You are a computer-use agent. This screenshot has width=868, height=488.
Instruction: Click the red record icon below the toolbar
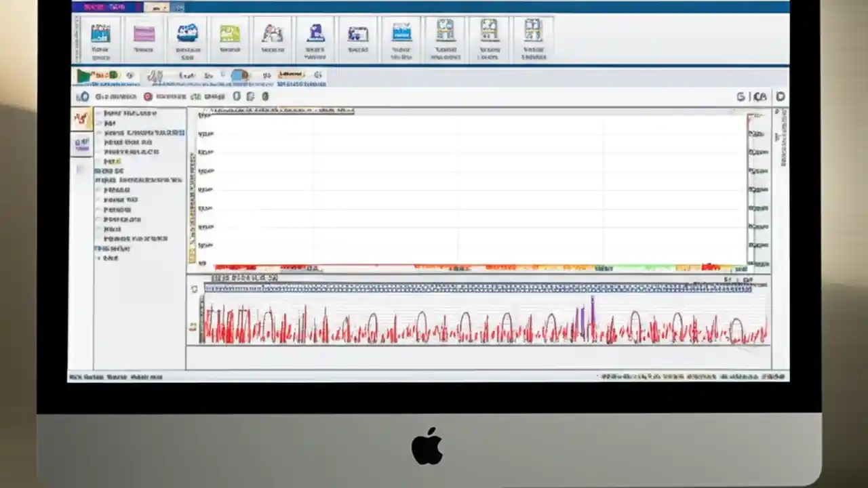148,96
